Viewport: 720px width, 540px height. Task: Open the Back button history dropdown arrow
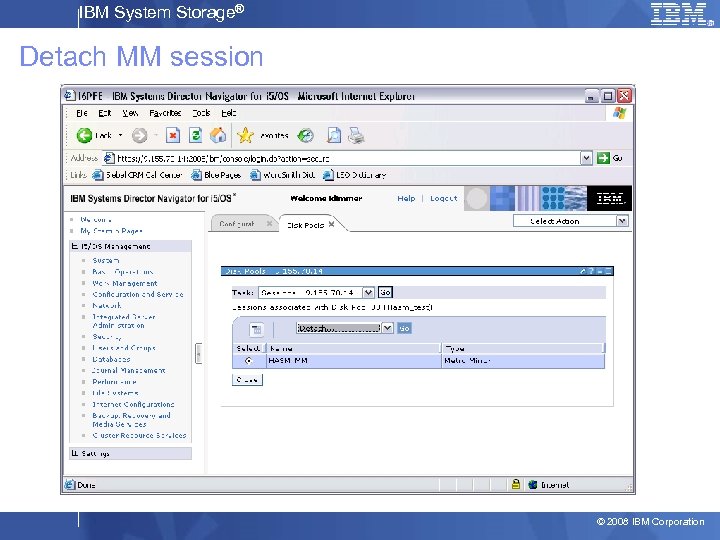coord(120,135)
